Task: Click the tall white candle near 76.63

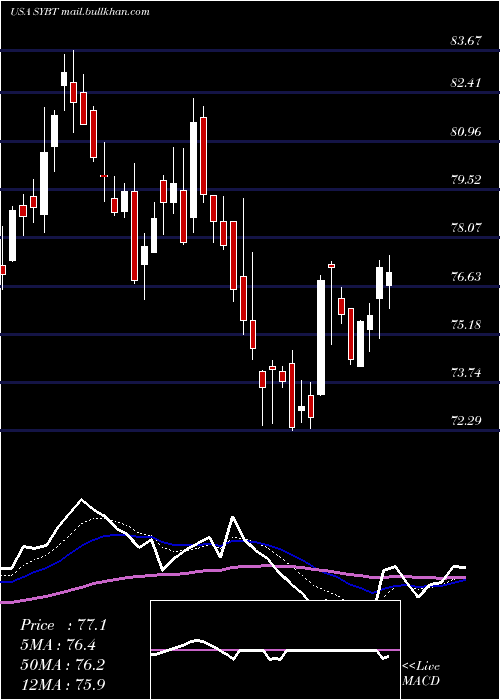Action: tap(321, 338)
